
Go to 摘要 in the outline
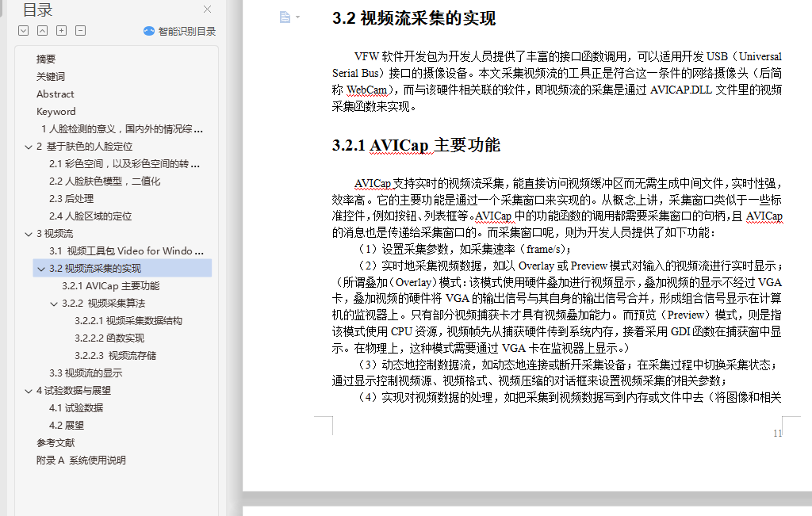(46, 59)
